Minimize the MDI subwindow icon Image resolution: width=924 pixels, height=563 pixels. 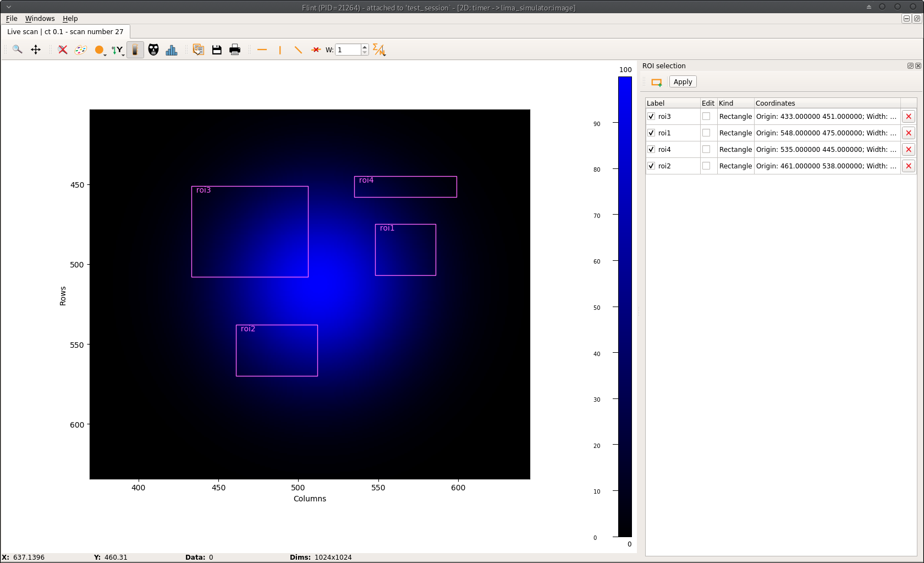click(x=906, y=18)
